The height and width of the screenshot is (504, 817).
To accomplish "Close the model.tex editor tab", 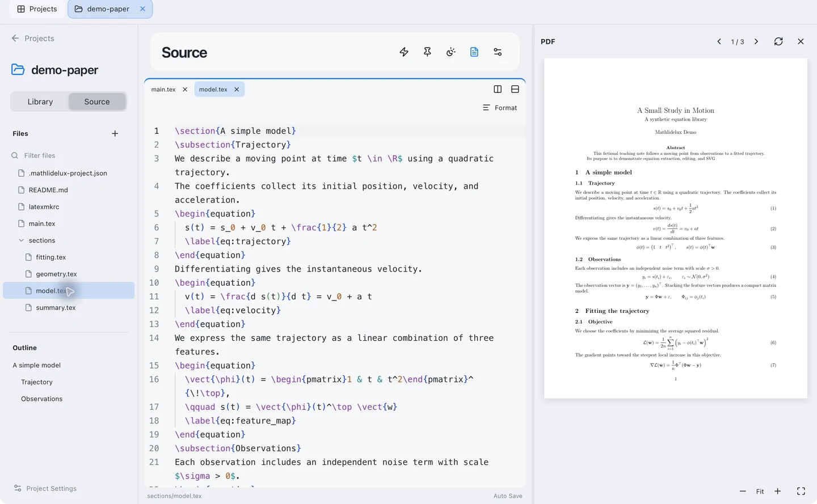I will coord(237,90).
